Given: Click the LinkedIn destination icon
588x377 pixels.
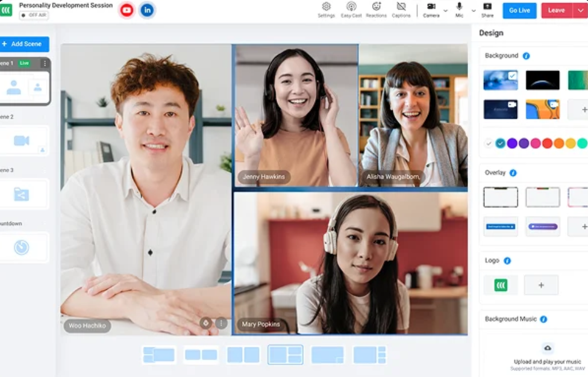Looking at the screenshot, I should 147,10.
